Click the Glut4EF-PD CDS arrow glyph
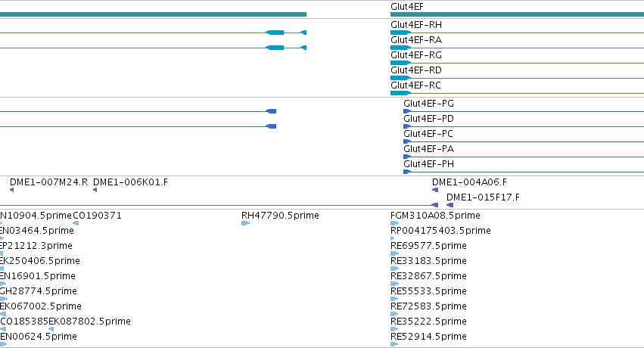644x348 pixels. pyautogui.click(x=407, y=126)
